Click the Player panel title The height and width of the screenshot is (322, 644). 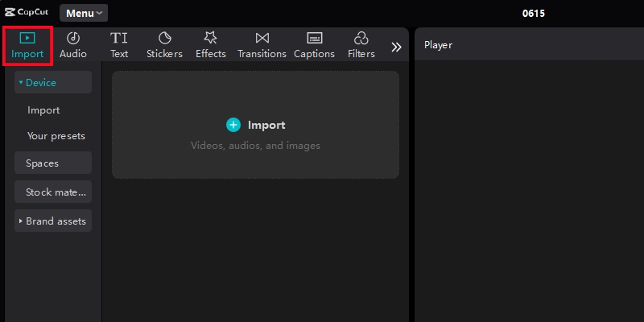438,45
